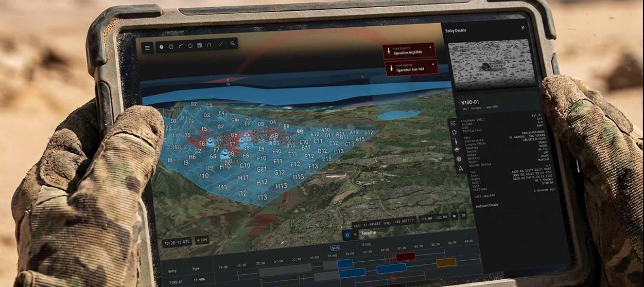This screenshot has height=287, width=644.
Task: Dismiss the second operation alert card
Action: (432, 64)
